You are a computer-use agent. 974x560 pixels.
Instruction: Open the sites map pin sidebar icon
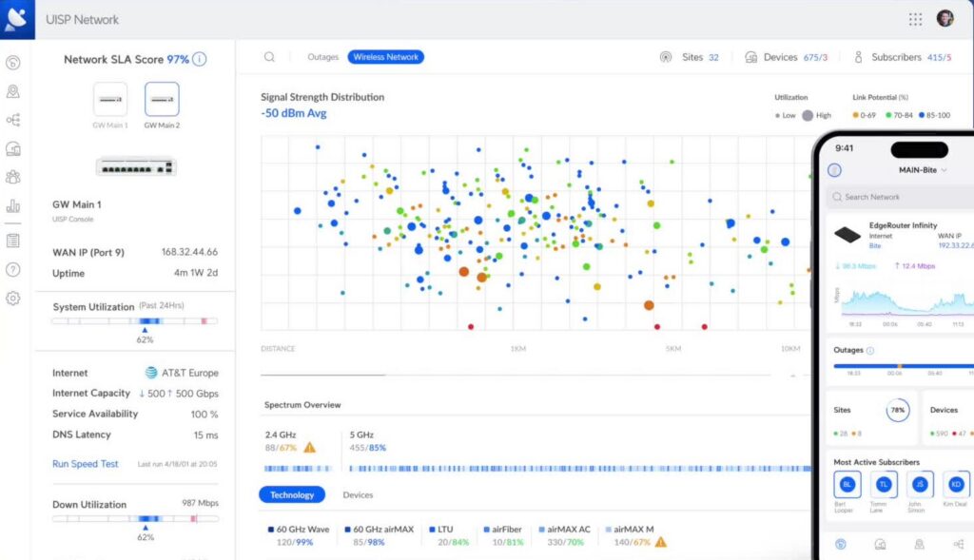click(13, 92)
